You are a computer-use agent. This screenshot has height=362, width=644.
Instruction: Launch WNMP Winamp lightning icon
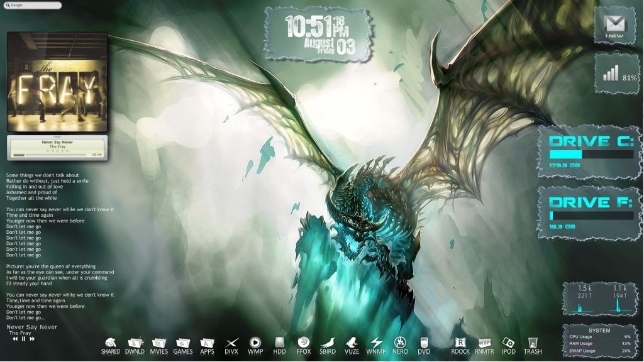(376, 346)
